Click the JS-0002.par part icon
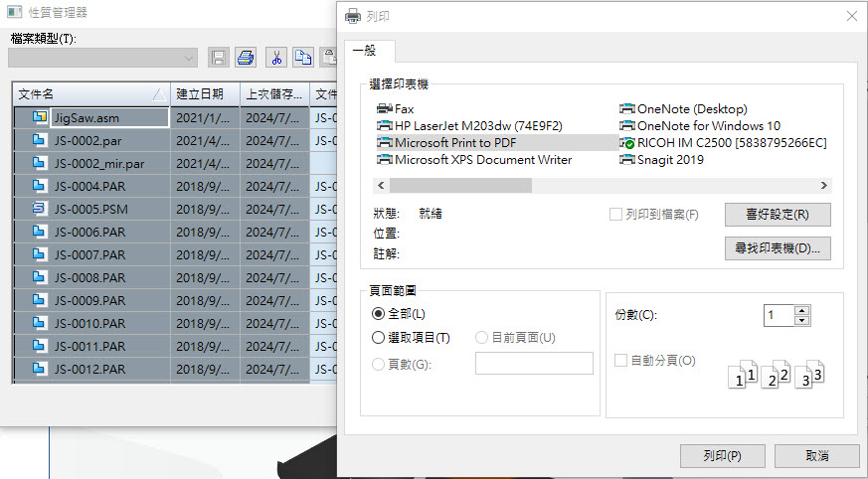This screenshot has height=479, width=868. (x=39, y=140)
